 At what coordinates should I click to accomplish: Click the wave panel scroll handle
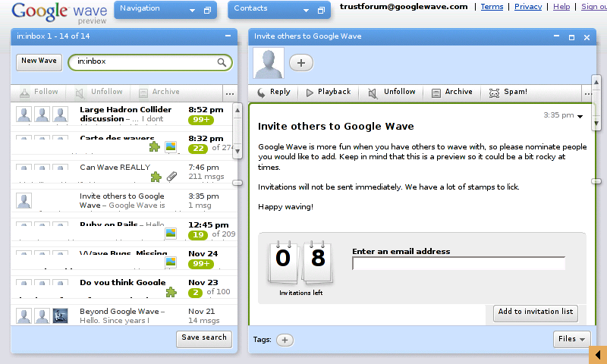point(596,181)
